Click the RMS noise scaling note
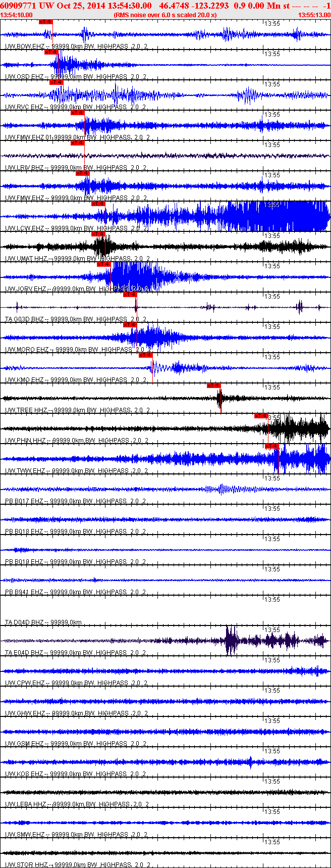This screenshot has height=868, width=331. point(165,15)
